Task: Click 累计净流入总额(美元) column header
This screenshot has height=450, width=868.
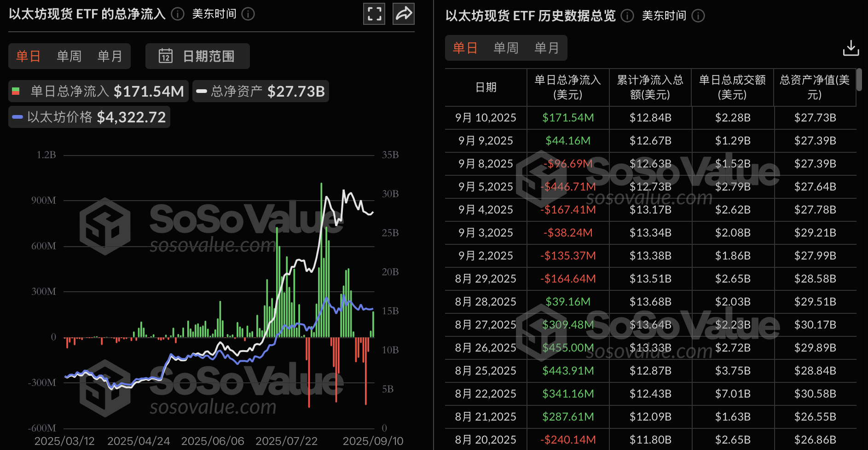Action: [x=650, y=87]
